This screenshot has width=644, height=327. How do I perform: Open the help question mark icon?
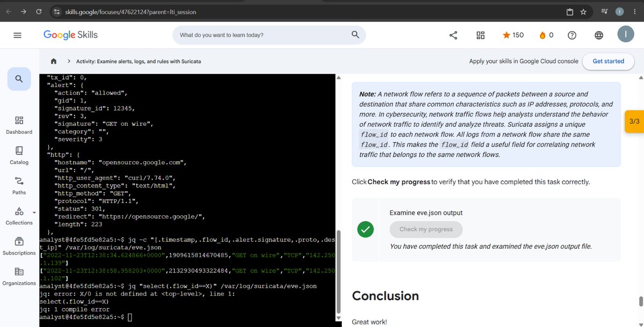[x=572, y=35]
